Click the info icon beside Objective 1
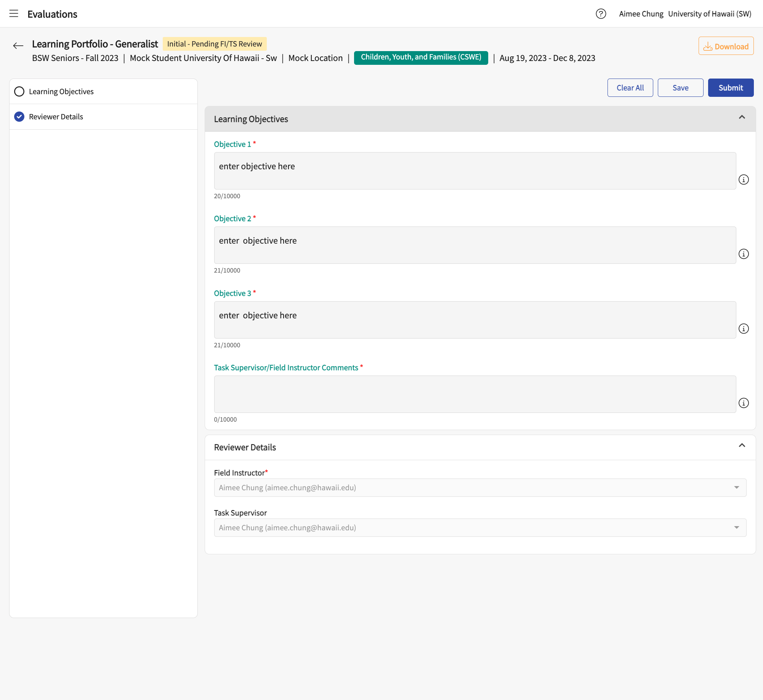The image size is (763, 700). pos(744,180)
